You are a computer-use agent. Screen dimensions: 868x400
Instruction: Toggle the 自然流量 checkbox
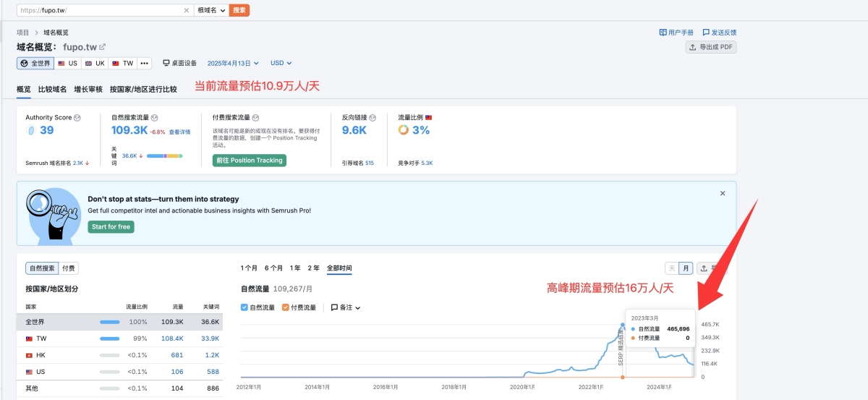[x=244, y=307]
